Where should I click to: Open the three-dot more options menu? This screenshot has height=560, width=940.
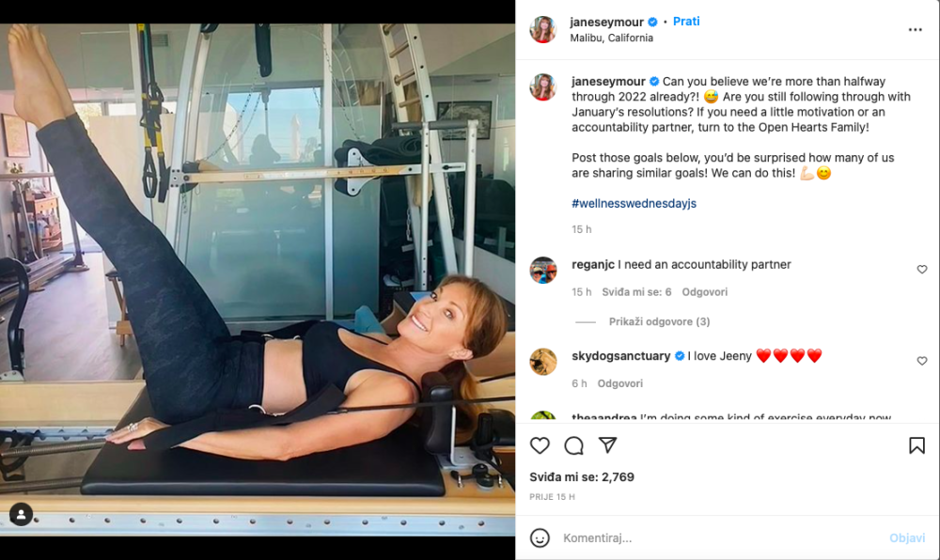click(x=915, y=30)
